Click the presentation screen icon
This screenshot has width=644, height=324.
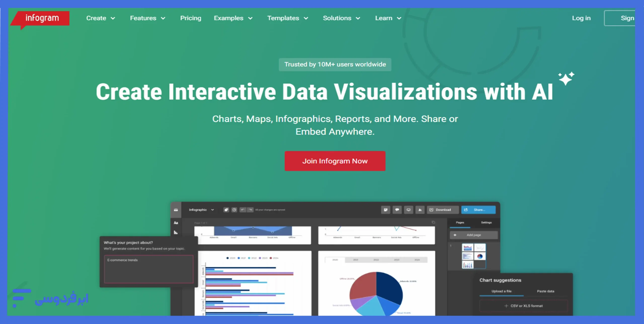(x=409, y=210)
